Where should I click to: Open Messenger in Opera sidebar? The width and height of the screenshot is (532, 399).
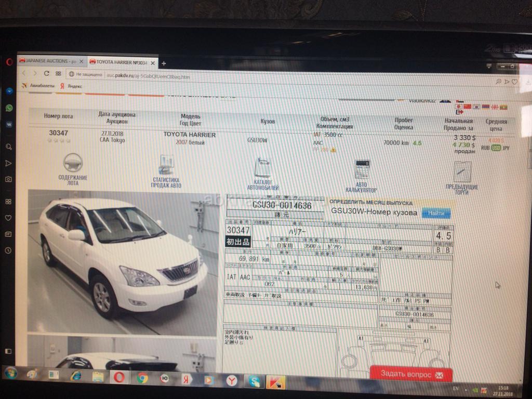[9, 90]
